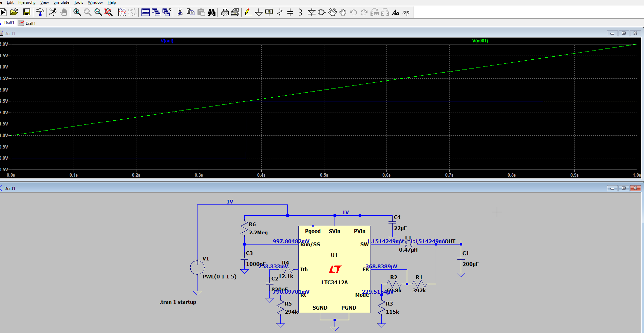
Task: Open the Simulate menu
Action: (x=61, y=2)
